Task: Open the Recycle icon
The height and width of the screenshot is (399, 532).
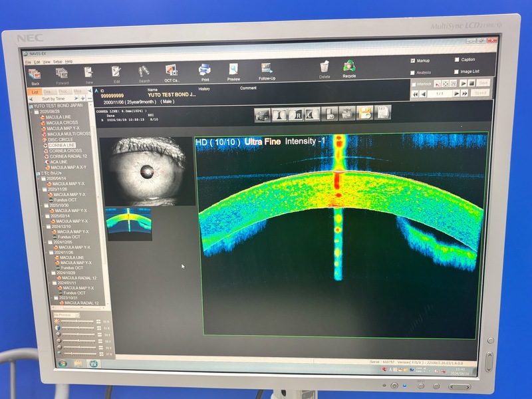Action: click(349, 66)
